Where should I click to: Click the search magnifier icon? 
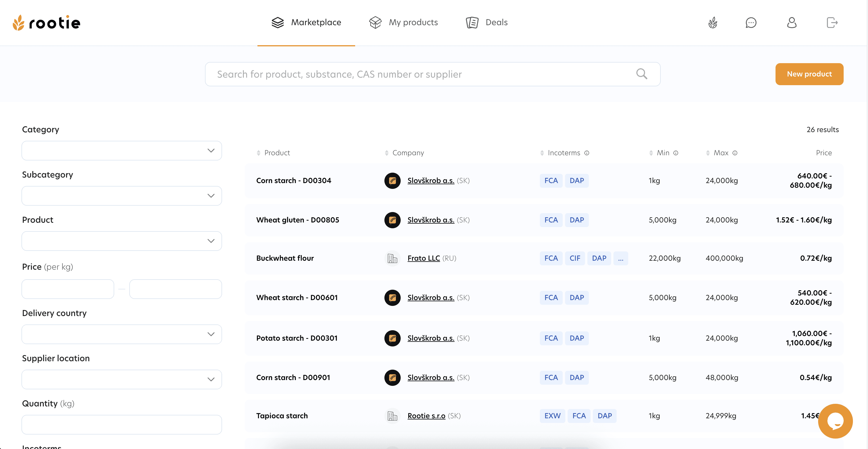[x=642, y=74]
